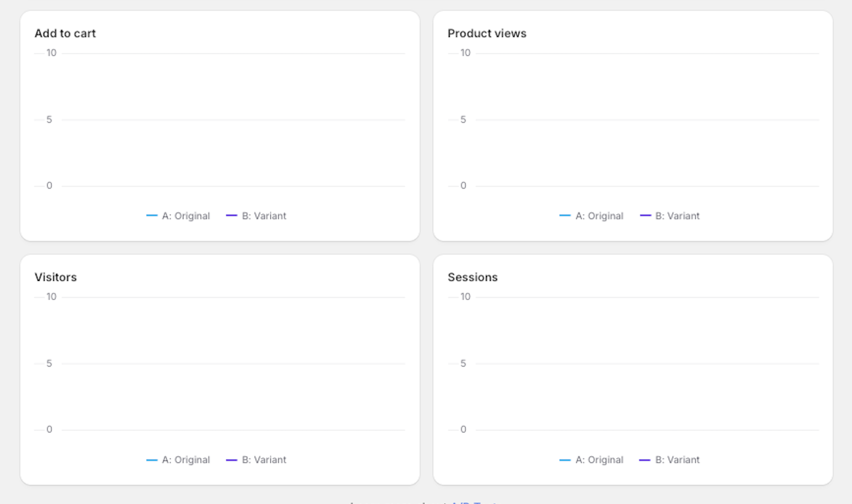Click the 5 axis label in Product views chart
The image size is (852, 504).
click(463, 120)
